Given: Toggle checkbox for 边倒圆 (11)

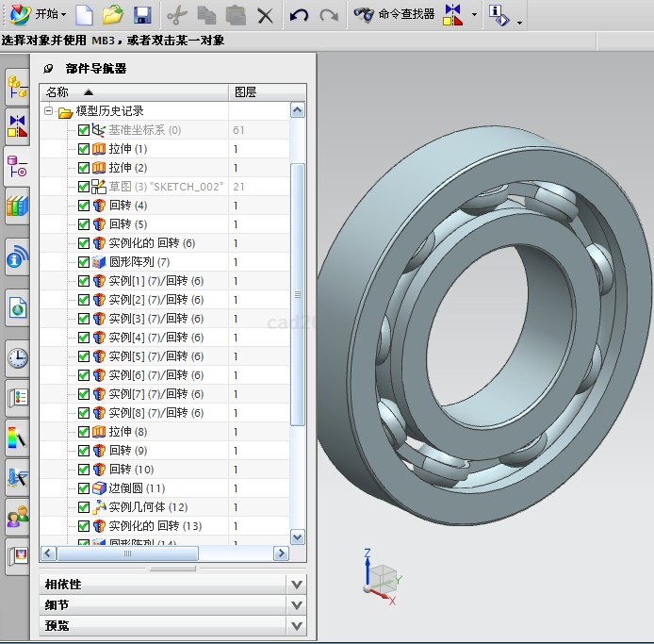Looking at the screenshot, I should (x=84, y=488).
